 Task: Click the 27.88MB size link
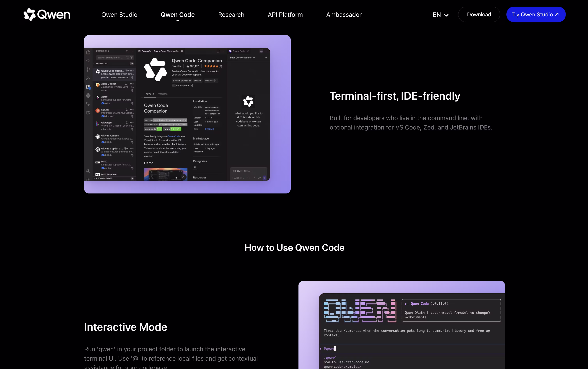(209, 129)
